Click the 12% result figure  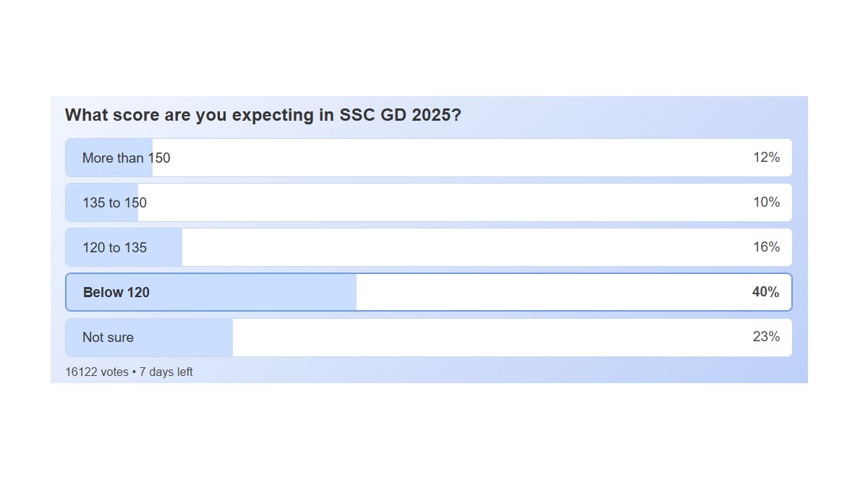(766, 158)
